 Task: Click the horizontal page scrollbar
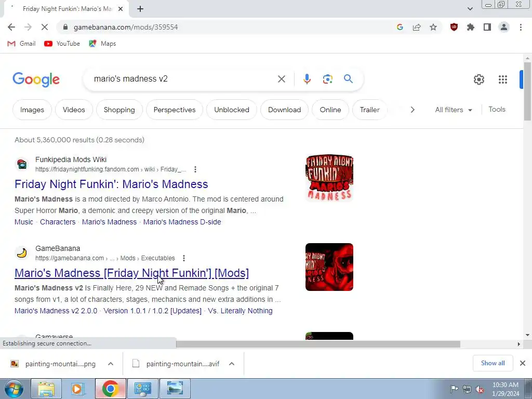pos(318,344)
